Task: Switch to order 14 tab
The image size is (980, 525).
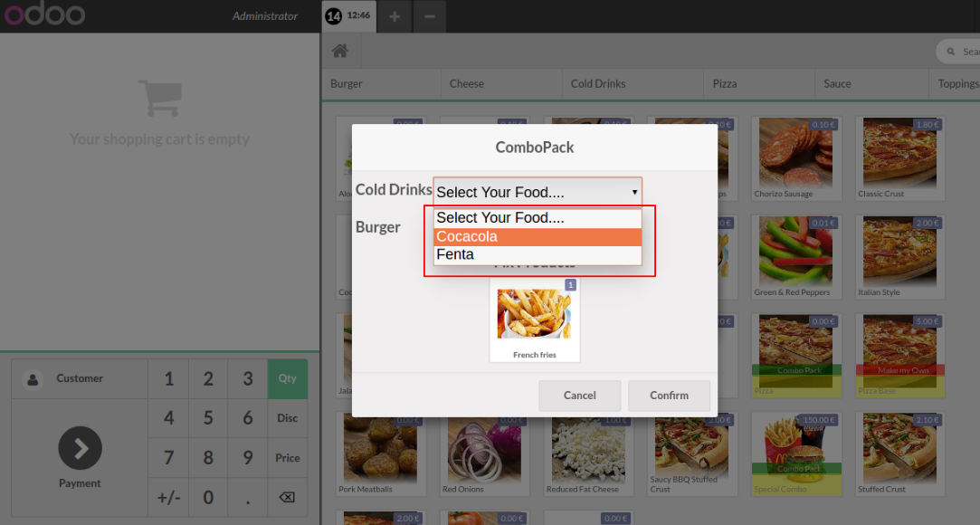Action: pos(348,16)
